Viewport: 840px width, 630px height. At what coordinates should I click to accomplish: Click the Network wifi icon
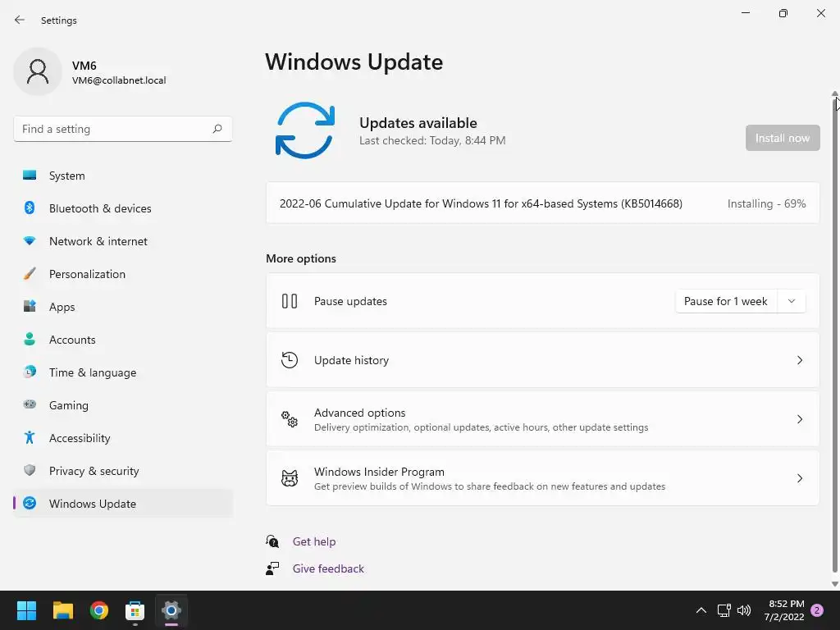[x=30, y=240]
